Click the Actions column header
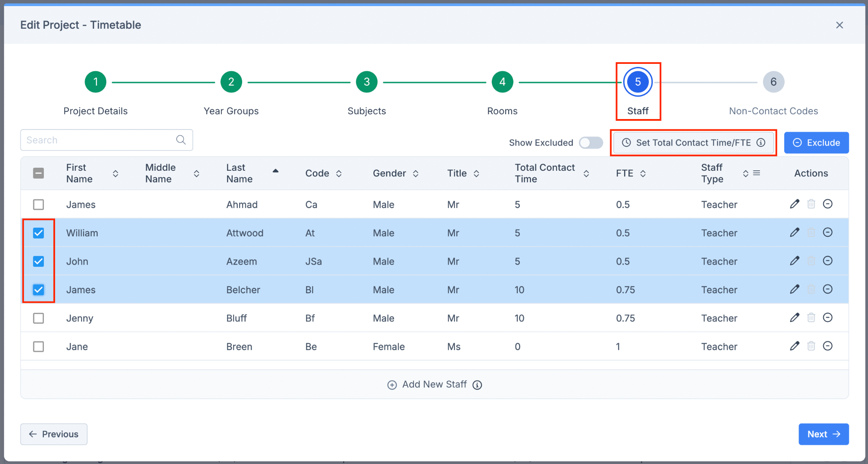 tap(811, 173)
